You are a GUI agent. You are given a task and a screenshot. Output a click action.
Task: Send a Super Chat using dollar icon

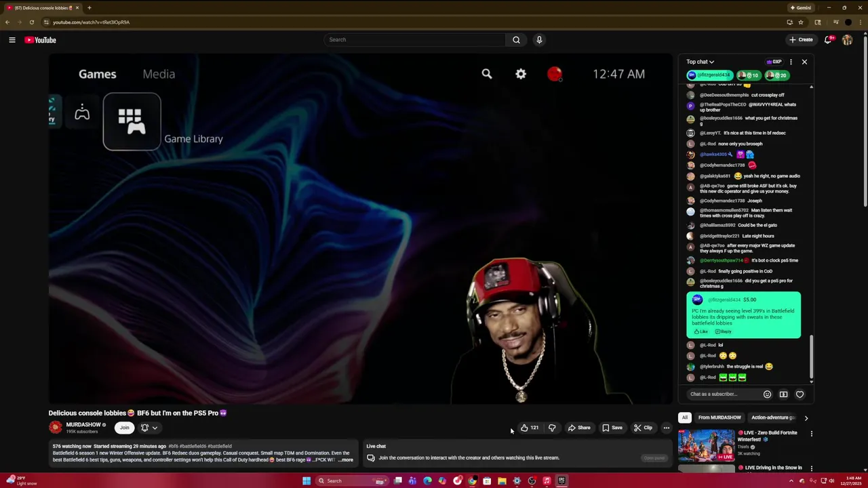tap(783, 394)
